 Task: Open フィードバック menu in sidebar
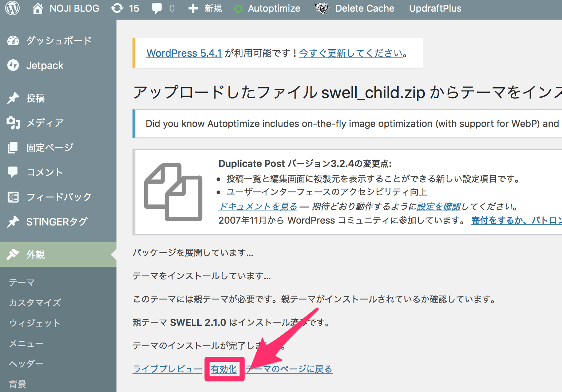[59, 197]
